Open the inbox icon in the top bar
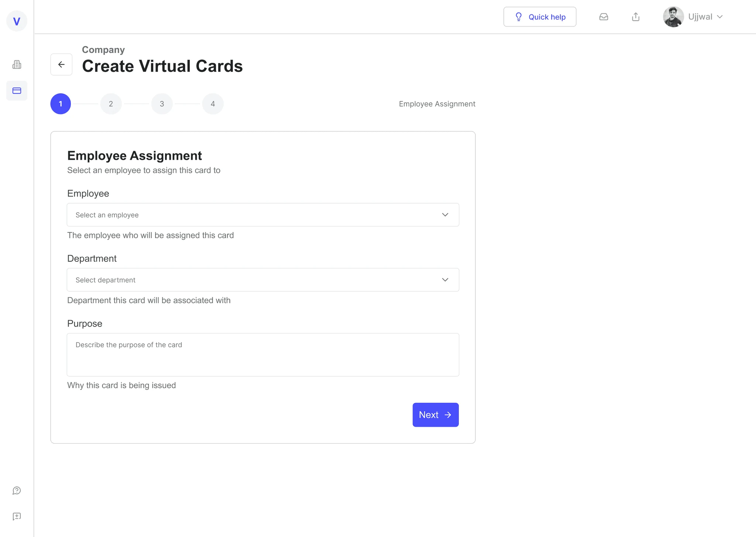The width and height of the screenshot is (756, 537). click(x=604, y=17)
